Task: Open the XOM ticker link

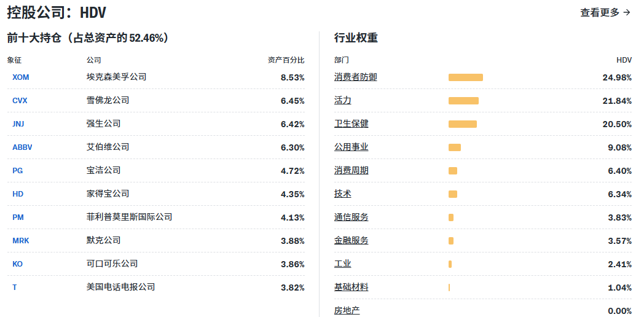Action: click(x=21, y=77)
